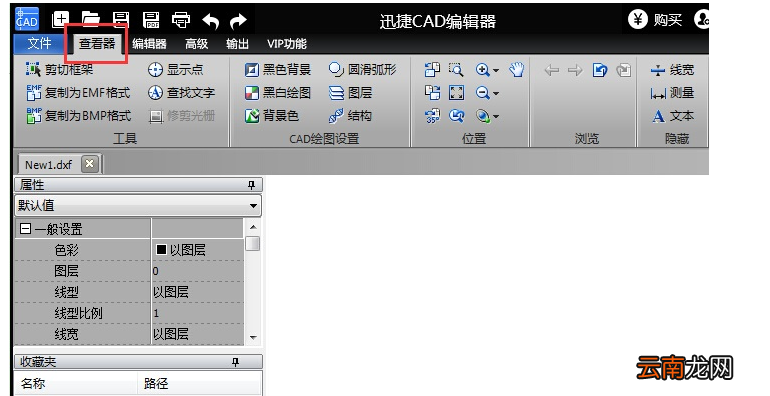
Task: Redo action arrow in title bar
Action: point(239,21)
